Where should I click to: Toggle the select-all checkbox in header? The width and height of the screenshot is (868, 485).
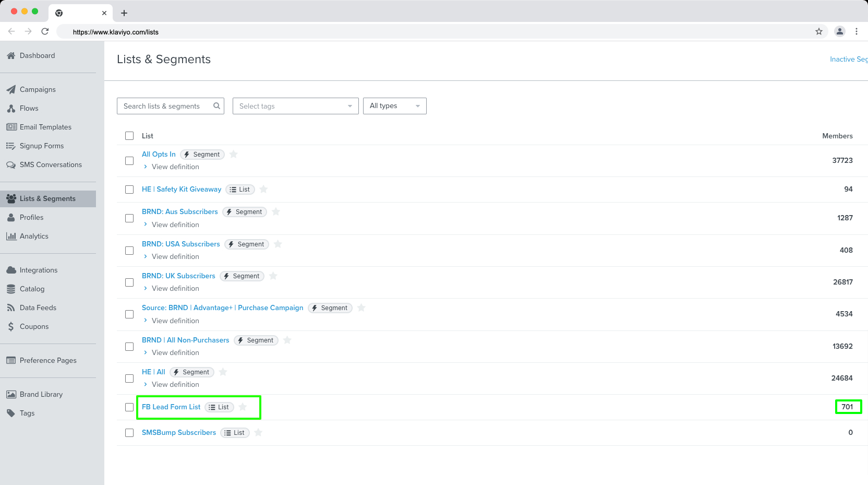coord(129,136)
